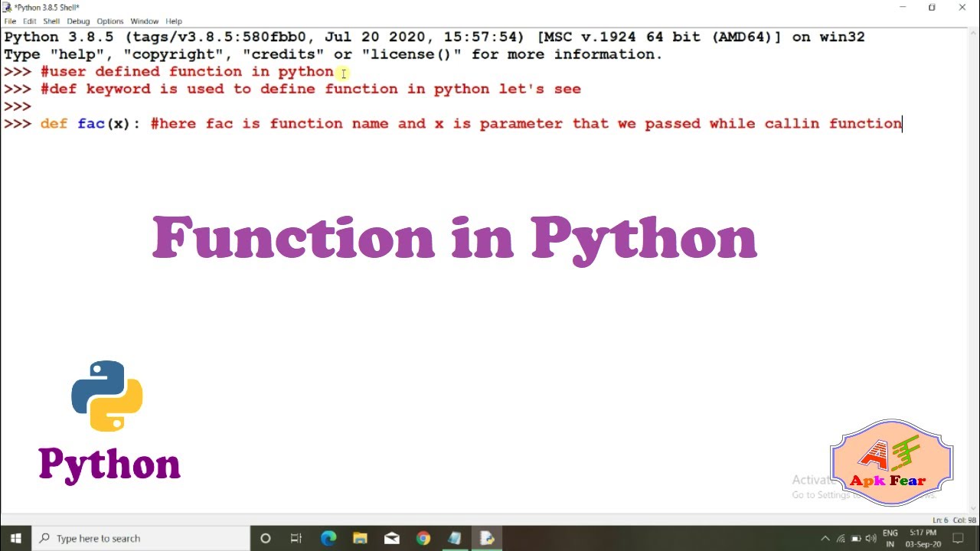Open the File menu
The width and height of the screenshot is (980, 551).
click(x=10, y=21)
